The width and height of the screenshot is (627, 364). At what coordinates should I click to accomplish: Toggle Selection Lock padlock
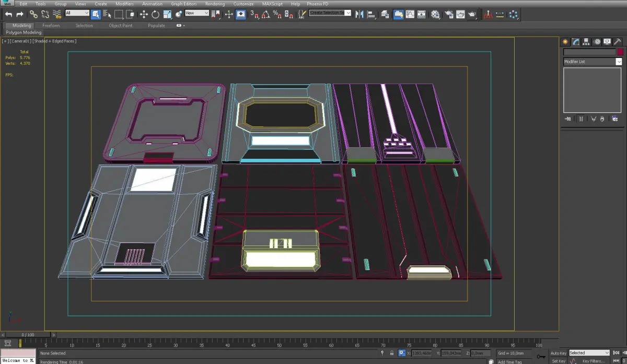coord(391,353)
